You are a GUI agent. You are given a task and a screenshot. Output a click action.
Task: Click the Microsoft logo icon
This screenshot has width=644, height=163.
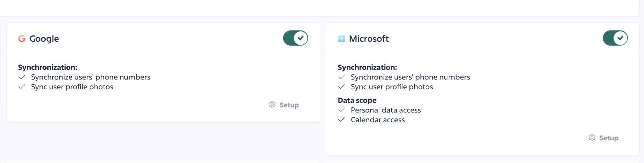(x=341, y=39)
